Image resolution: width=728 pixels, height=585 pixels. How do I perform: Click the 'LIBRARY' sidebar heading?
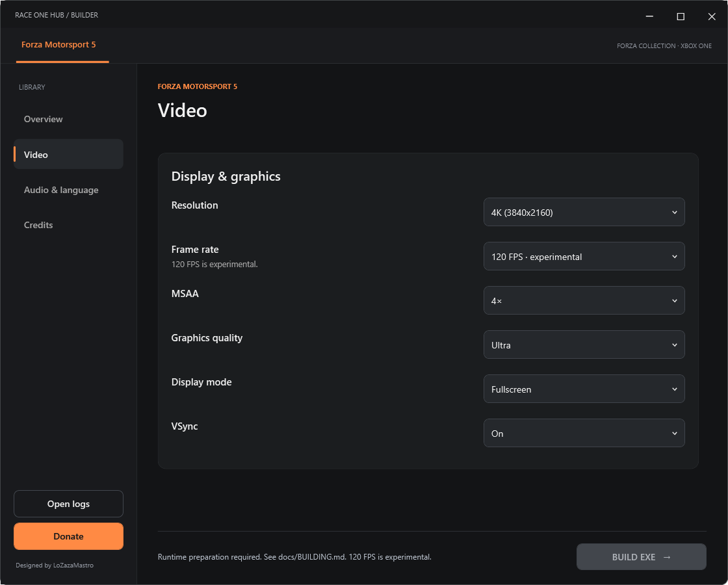(x=32, y=87)
